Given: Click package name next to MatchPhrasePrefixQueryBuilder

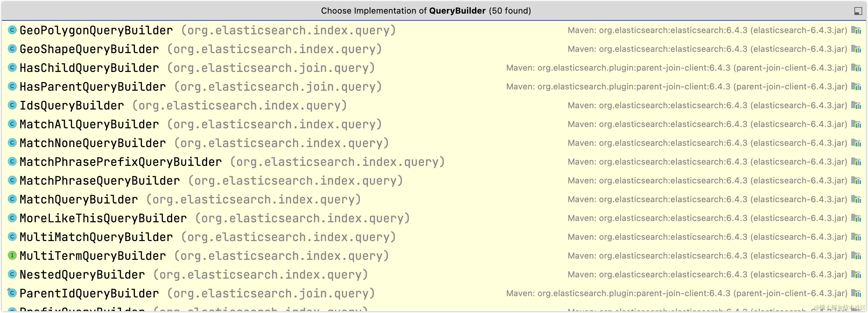Looking at the screenshot, I should (337, 162).
